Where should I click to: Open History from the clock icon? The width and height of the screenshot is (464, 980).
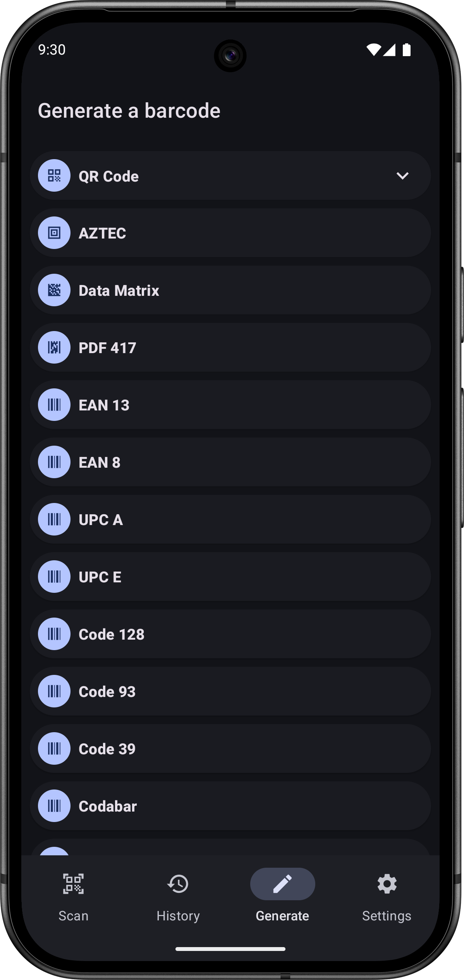coord(178,884)
